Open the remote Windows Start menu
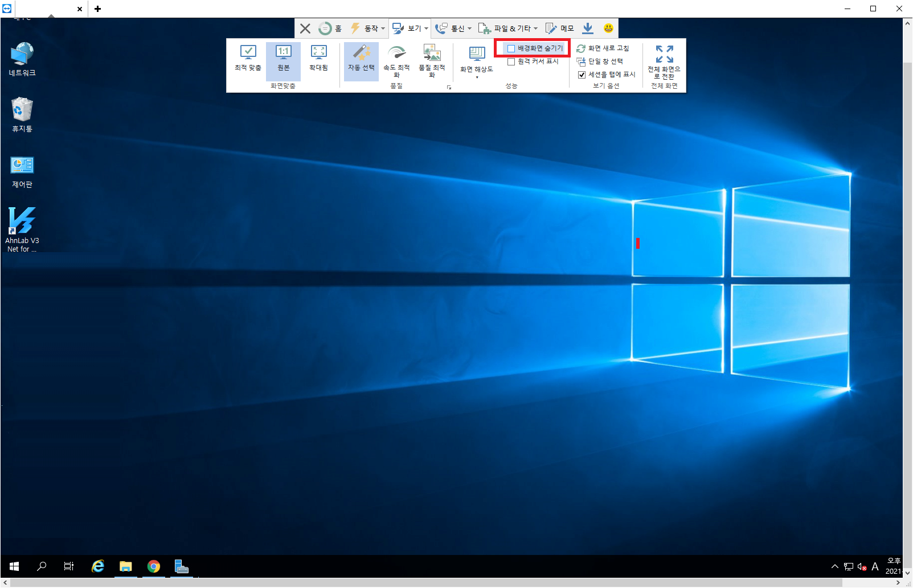913x588 pixels. (x=14, y=566)
